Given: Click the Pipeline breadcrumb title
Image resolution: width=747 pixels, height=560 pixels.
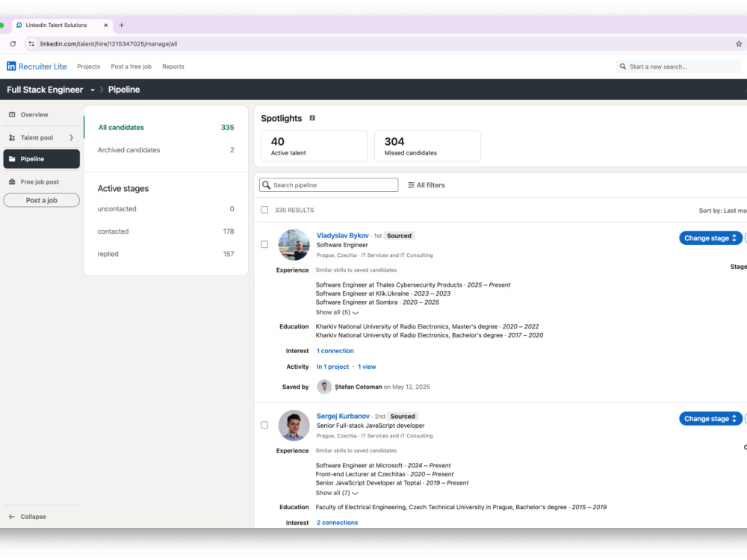Looking at the screenshot, I should coord(124,90).
